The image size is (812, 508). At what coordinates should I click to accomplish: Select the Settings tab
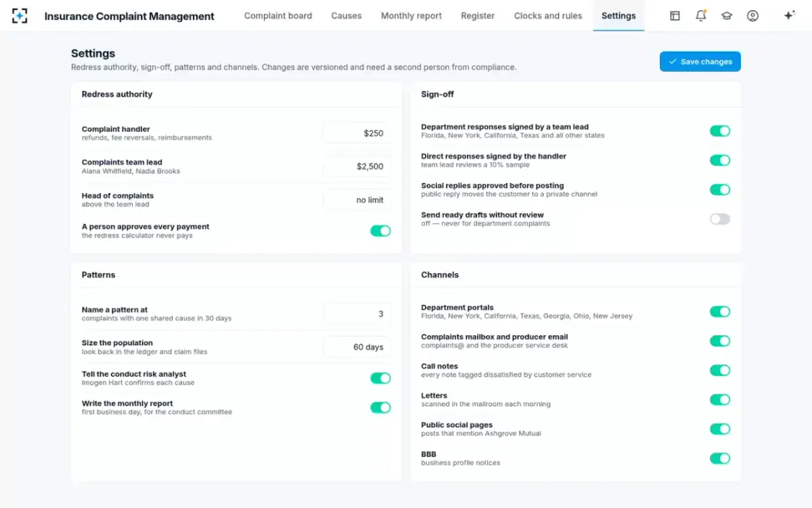pyautogui.click(x=618, y=16)
